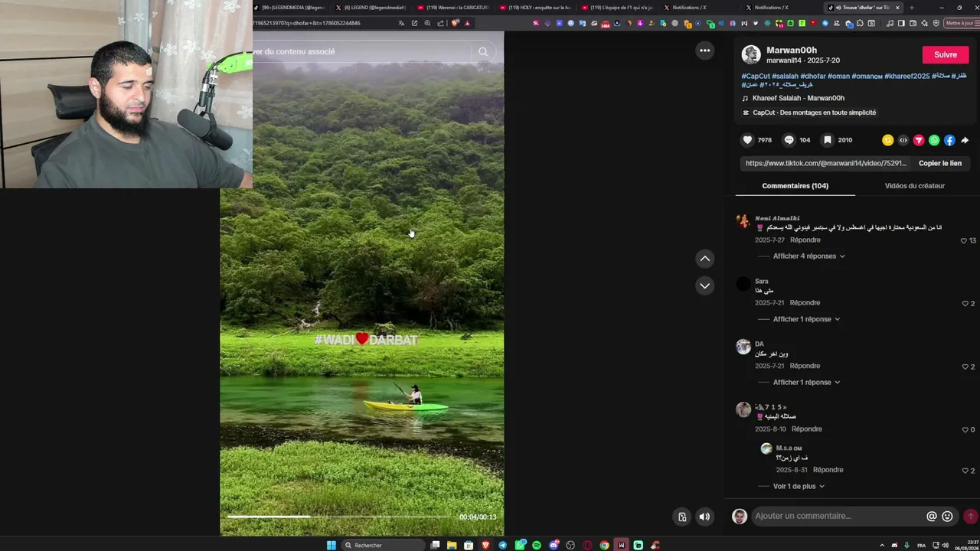
Task: Open the embed code icon
Action: (903, 140)
